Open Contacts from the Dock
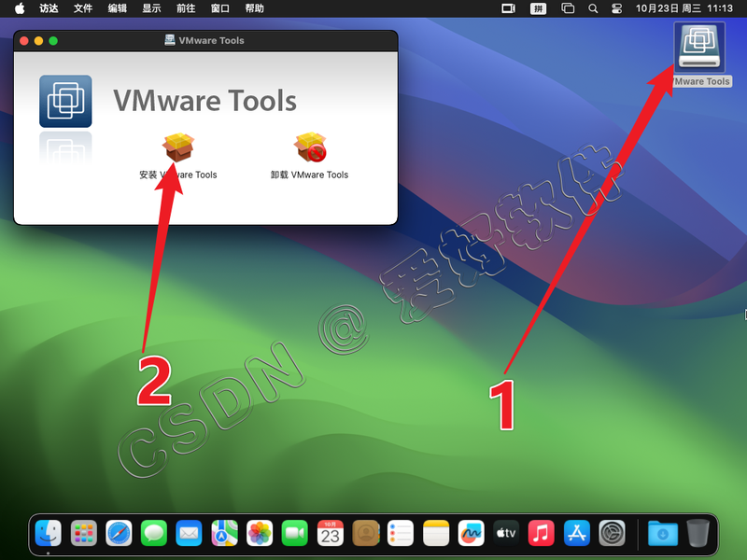747x560 pixels. (365, 533)
